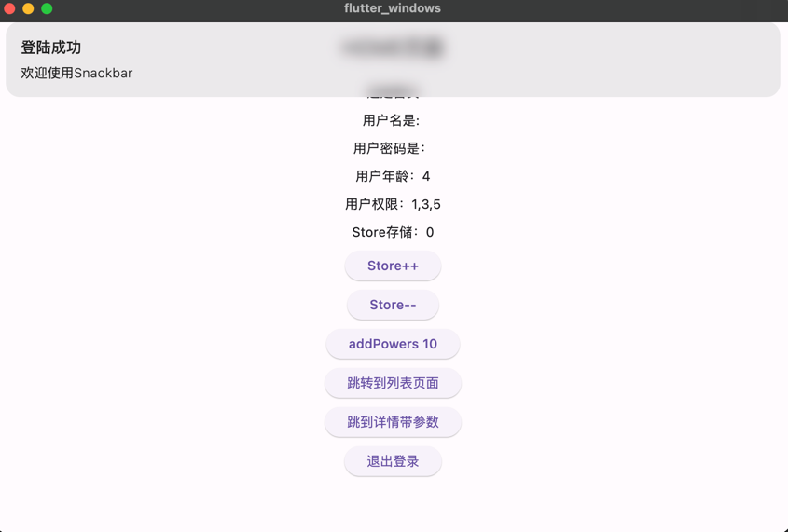788x532 pixels.
Task: Select the 用户名是: label
Action: [391, 120]
